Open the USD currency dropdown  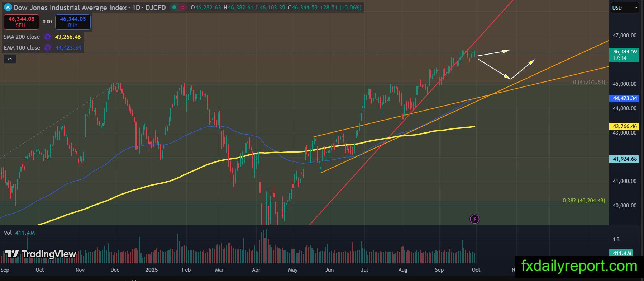pos(625,8)
